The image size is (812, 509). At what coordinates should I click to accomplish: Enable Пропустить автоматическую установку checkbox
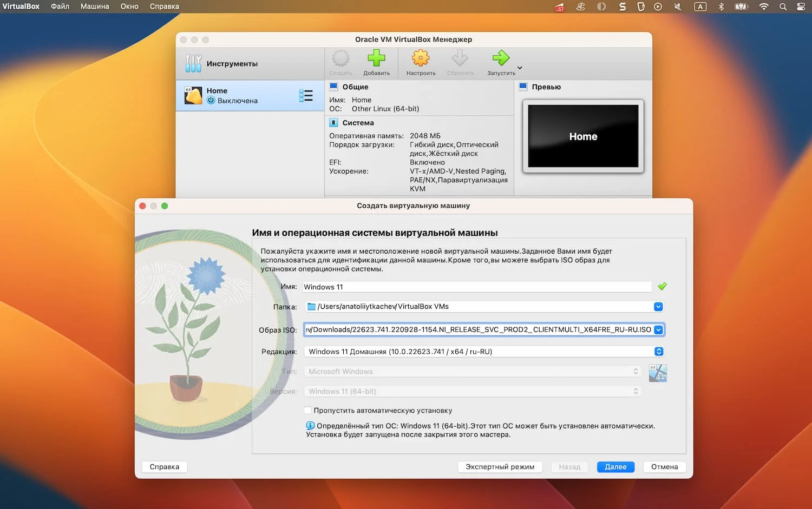[308, 411]
